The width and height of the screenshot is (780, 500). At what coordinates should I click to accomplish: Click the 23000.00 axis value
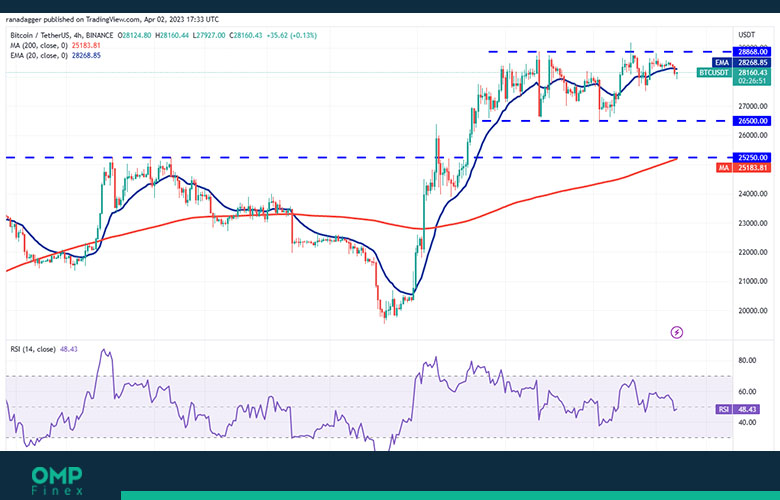pyautogui.click(x=753, y=223)
